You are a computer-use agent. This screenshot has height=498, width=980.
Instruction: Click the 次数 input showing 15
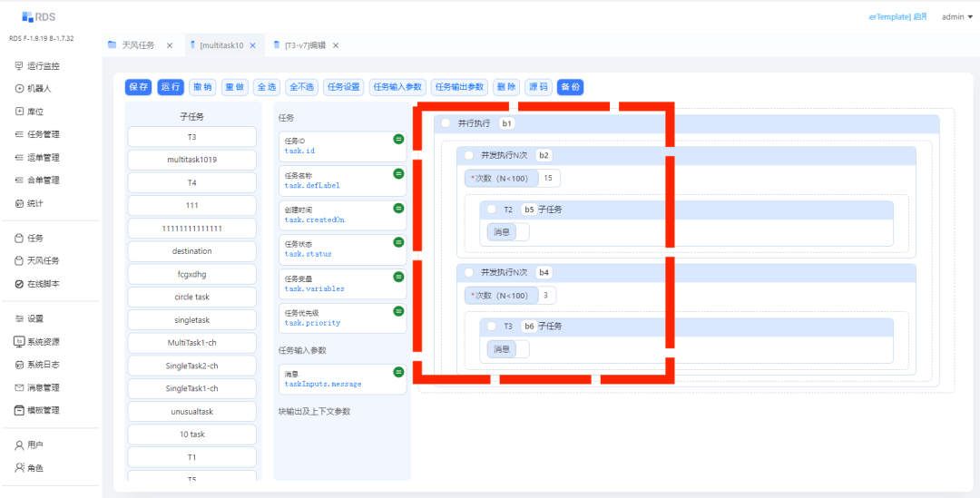pyautogui.click(x=550, y=178)
